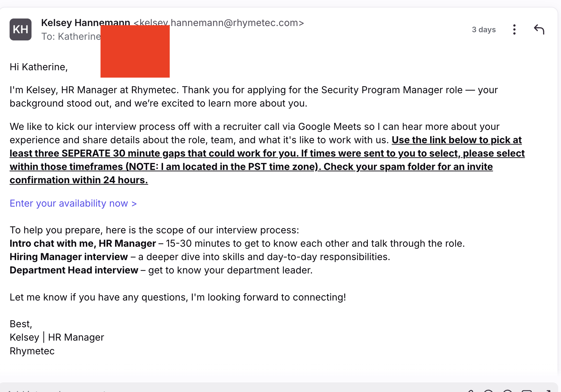Screen dimensions: 561x392
Task: Click the 'Rhymetec' text in the signature
Action: [x=32, y=351]
